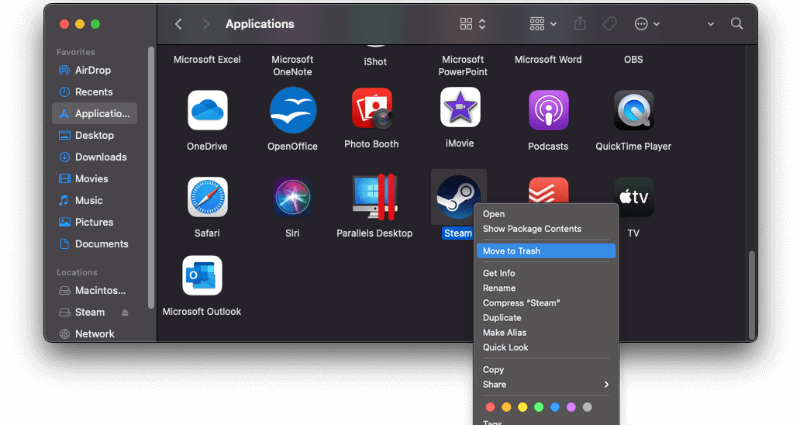
Task: Select the Podcasts app icon
Action: pyautogui.click(x=548, y=110)
